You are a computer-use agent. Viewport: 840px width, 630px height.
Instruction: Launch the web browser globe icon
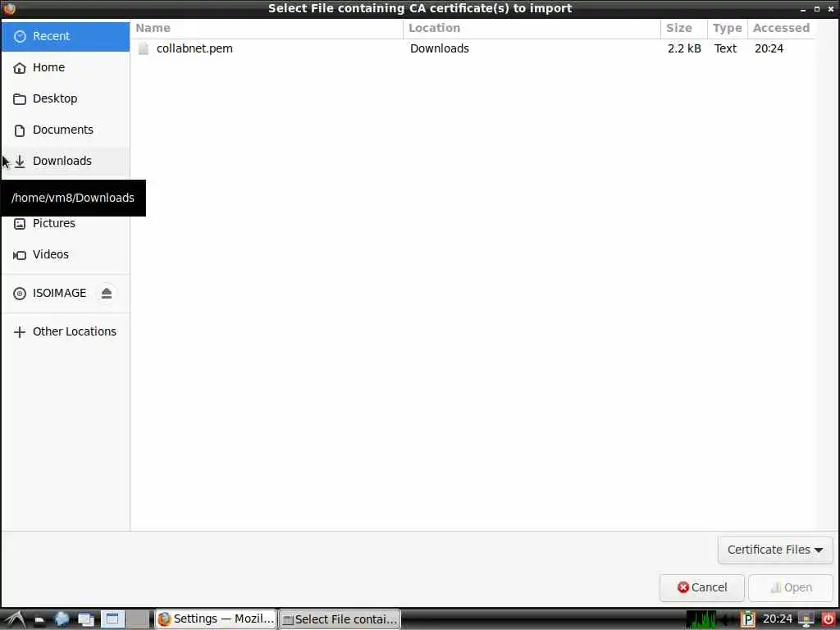[62, 619]
